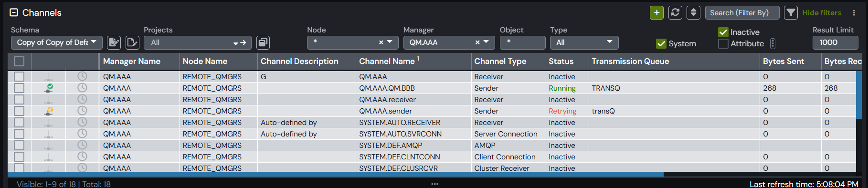The height and width of the screenshot is (188, 868).
Task: Click channel icon in SYSTEM.AUTO.SVRCONN row
Action: click(49, 134)
